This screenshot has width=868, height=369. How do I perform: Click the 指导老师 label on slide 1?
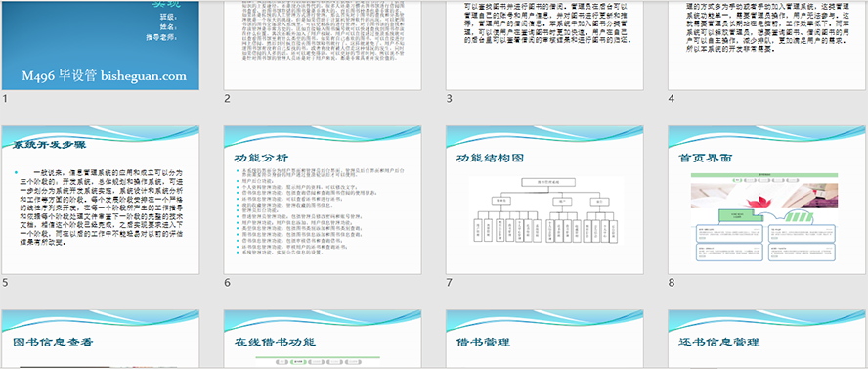tap(160, 37)
